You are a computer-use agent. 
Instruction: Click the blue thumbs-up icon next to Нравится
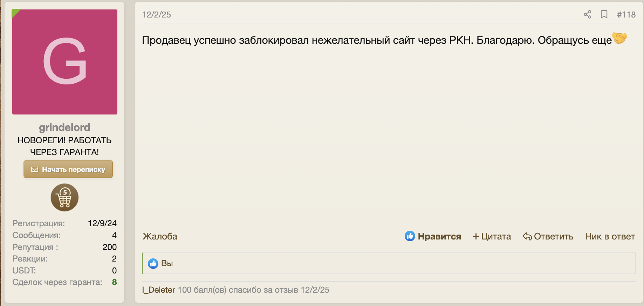click(x=410, y=236)
